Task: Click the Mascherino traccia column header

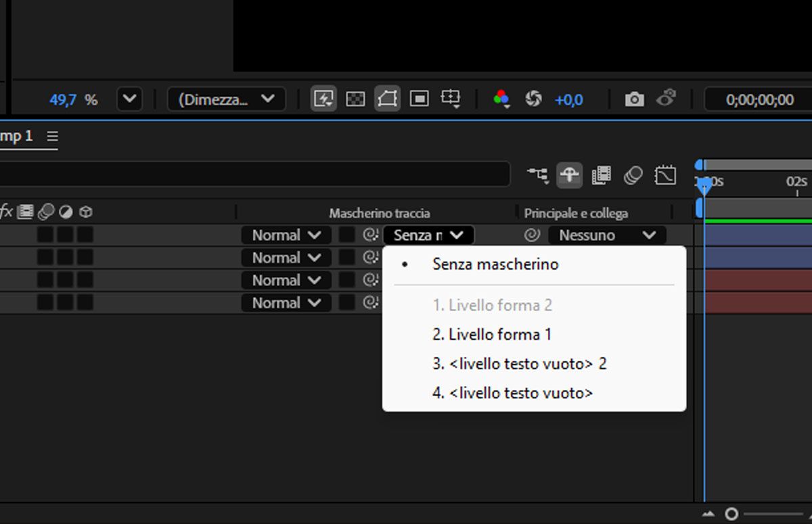Action: 380,213
